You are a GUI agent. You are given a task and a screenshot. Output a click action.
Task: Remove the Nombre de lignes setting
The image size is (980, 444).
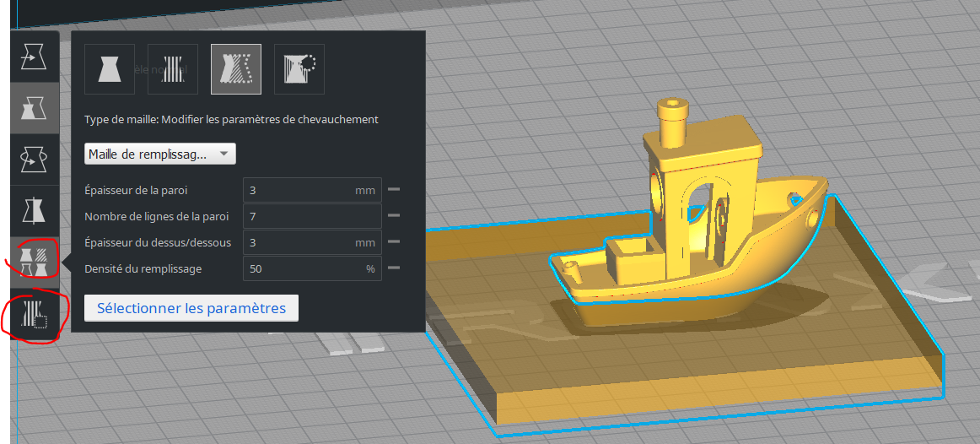393,216
